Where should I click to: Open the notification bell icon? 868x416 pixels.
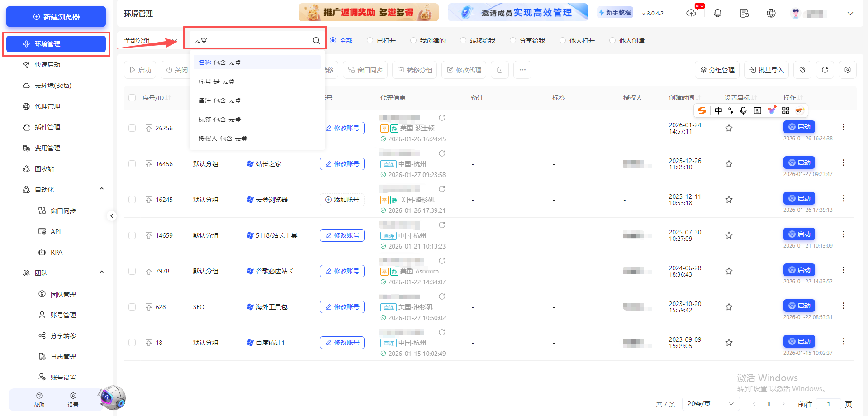[x=717, y=13]
